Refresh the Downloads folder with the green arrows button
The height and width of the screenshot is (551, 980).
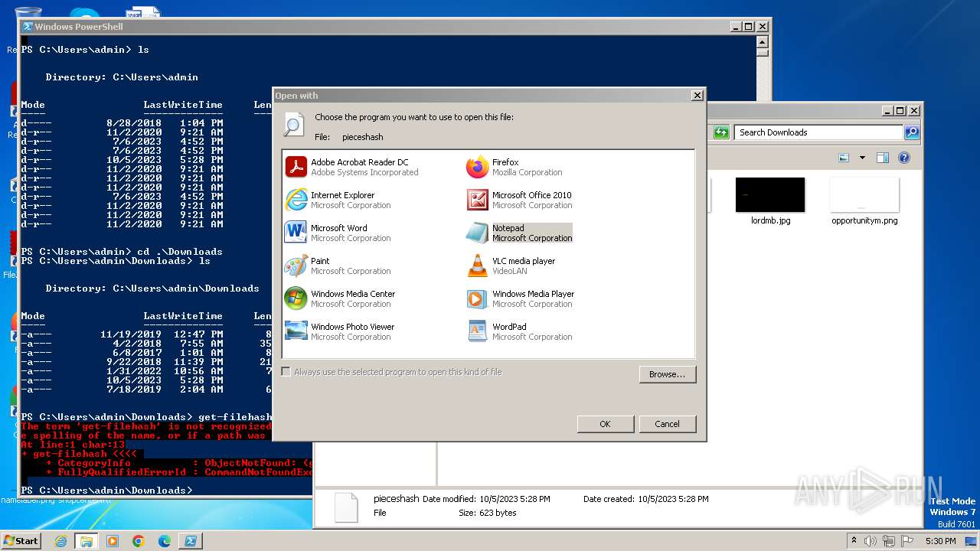721,132
